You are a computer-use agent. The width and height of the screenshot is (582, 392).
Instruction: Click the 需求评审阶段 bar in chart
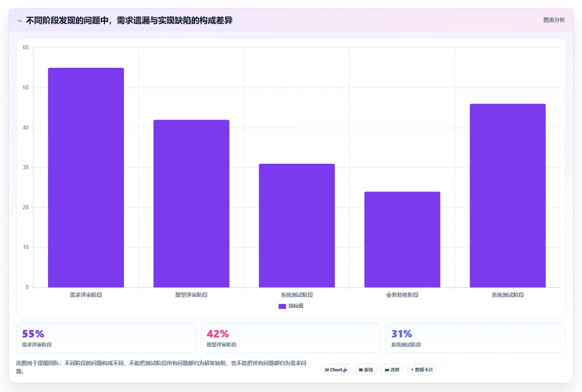tap(86, 177)
